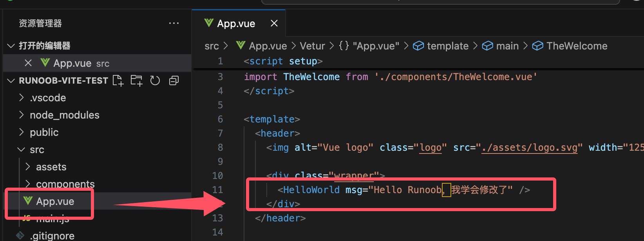Collapse all folders in explorer
This screenshot has width=644, height=241.
pyautogui.click(x=174, y=80)
